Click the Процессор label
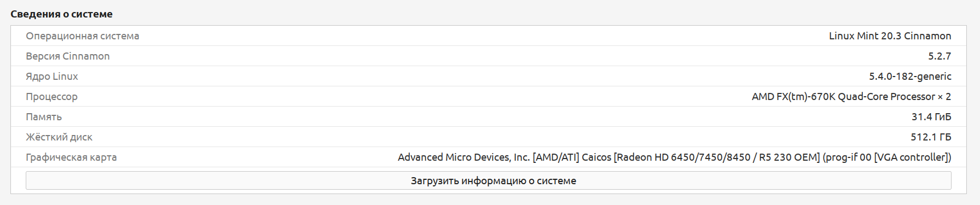Screen dimensions: 980x205 (52, 97)
